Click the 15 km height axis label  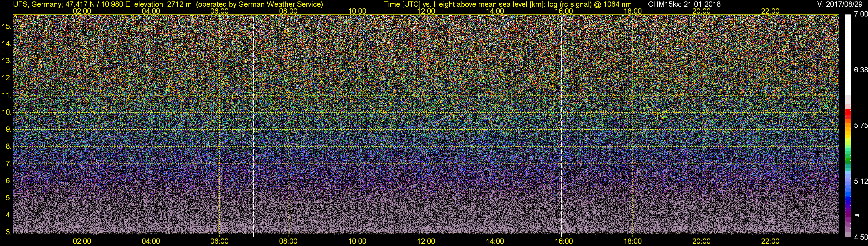pos(6,26)
